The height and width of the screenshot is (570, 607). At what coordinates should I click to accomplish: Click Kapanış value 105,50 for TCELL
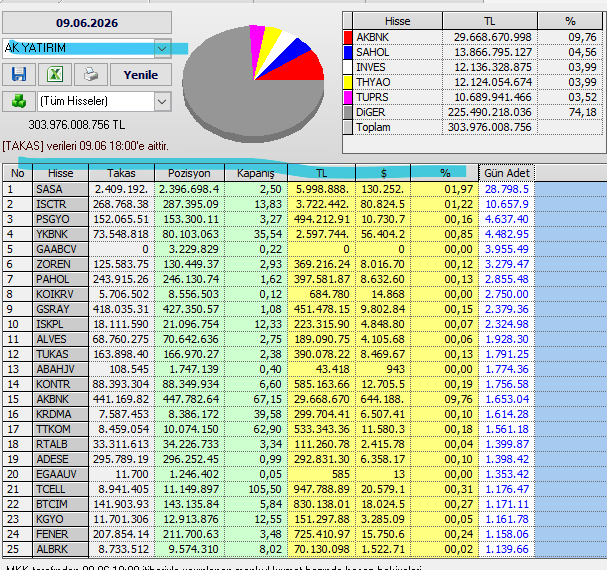(x=255, y=489)
